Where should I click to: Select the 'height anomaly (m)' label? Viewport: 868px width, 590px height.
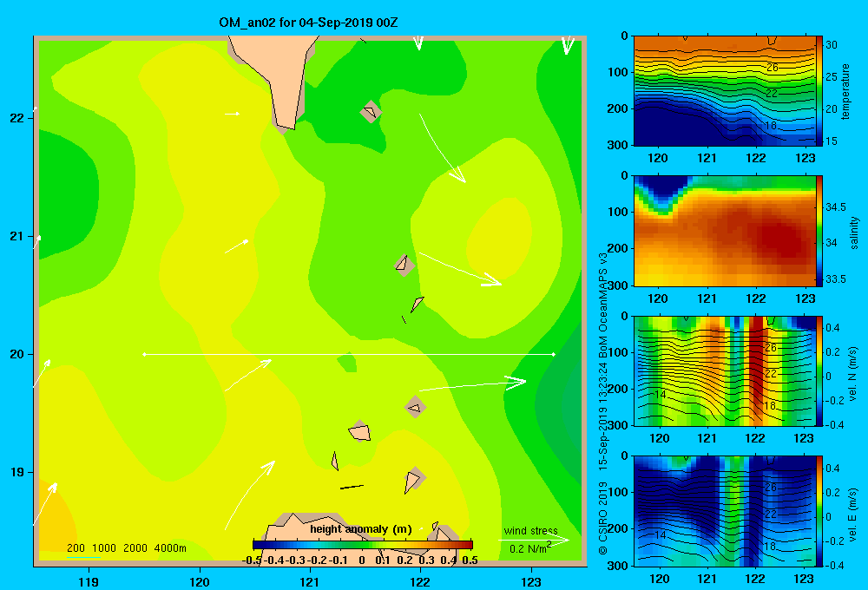coord(361,529)
